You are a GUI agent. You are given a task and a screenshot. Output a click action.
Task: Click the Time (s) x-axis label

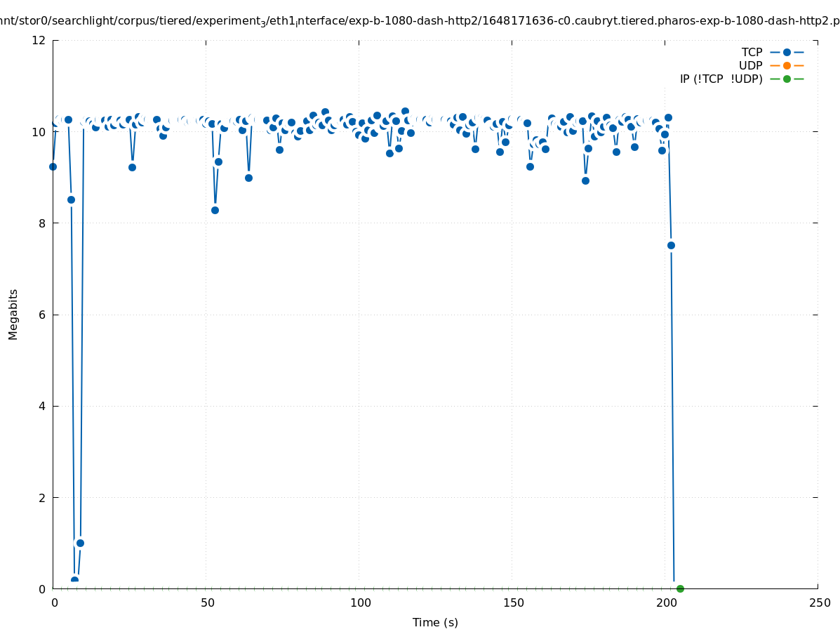435,622
